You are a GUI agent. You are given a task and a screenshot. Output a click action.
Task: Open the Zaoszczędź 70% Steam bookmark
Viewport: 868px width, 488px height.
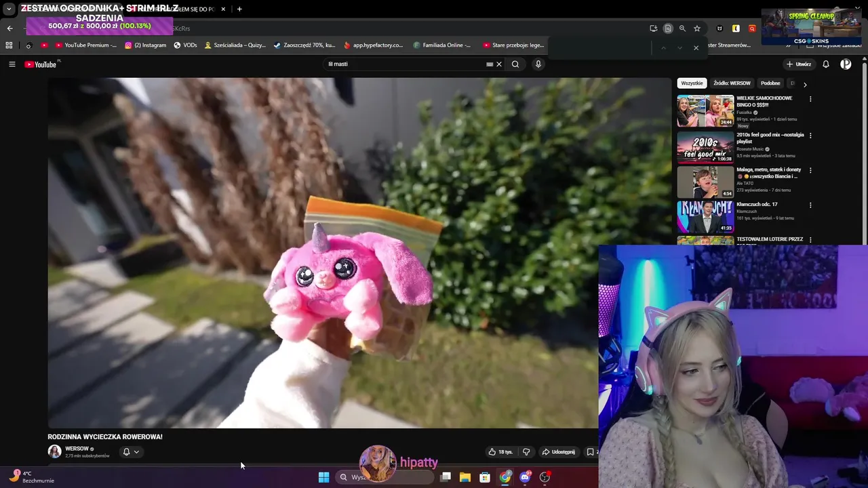(304, 45)
